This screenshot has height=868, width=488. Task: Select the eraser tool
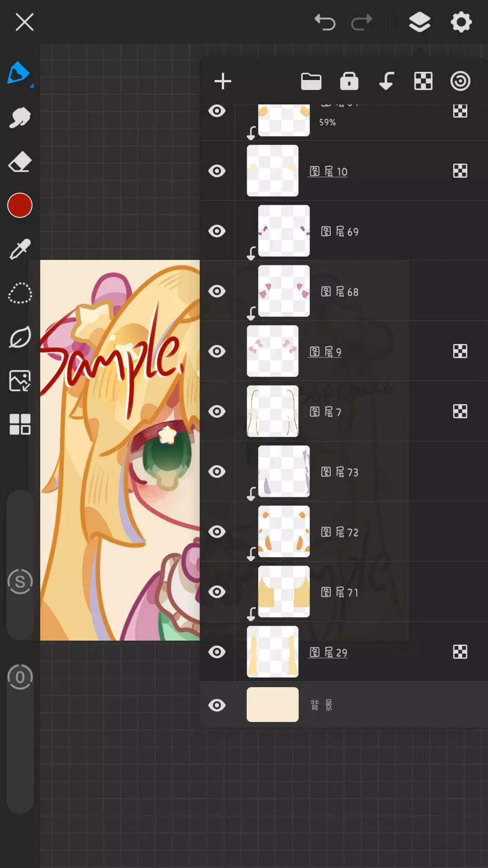pos(19,162)
